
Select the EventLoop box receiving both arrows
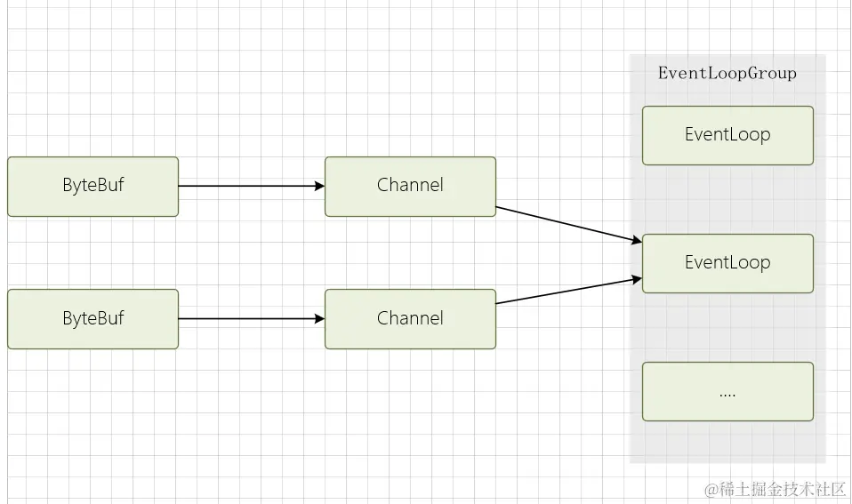[727, 263]
